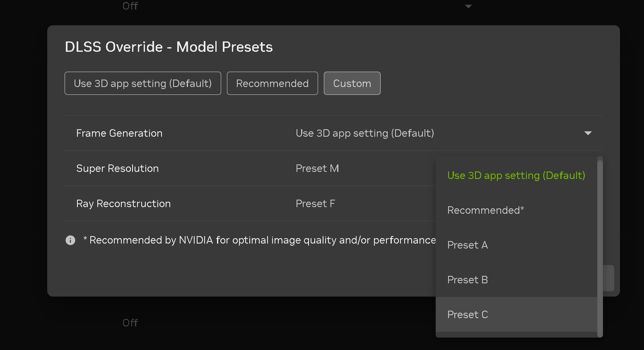Viewport: 644px width, 350px height.
Task: Open the background dropdown arrow above the dialog
Action: 468,6
